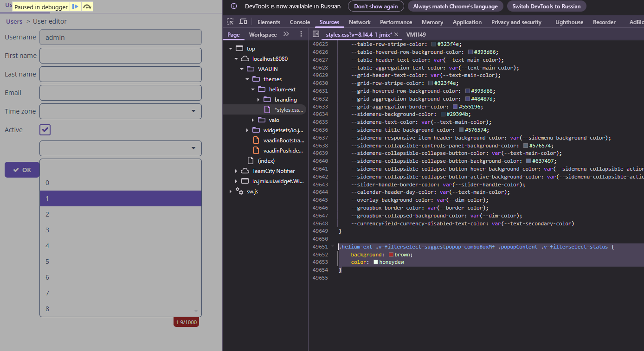
Task: Click the open combo box arrow
Action: point(193,148)
